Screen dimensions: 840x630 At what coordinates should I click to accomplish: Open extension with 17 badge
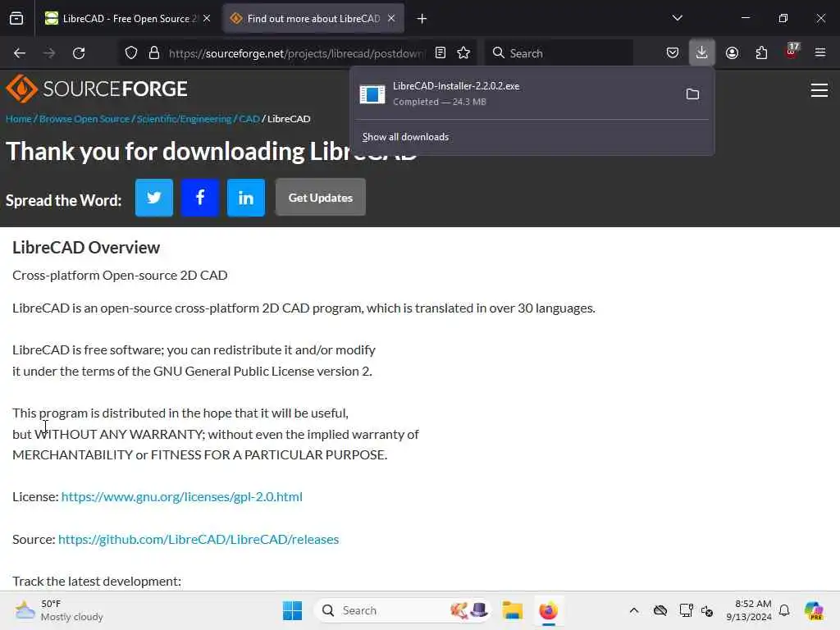coord(792,52)
